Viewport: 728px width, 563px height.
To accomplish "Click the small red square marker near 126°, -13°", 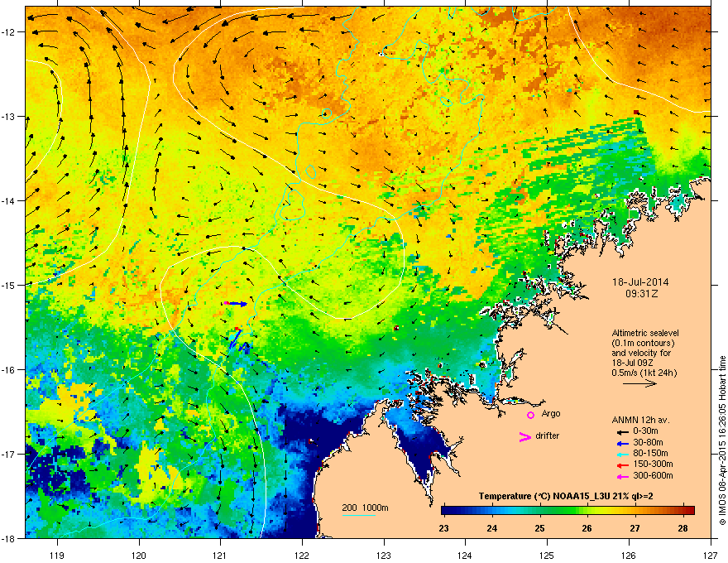I will pos(636,112).
